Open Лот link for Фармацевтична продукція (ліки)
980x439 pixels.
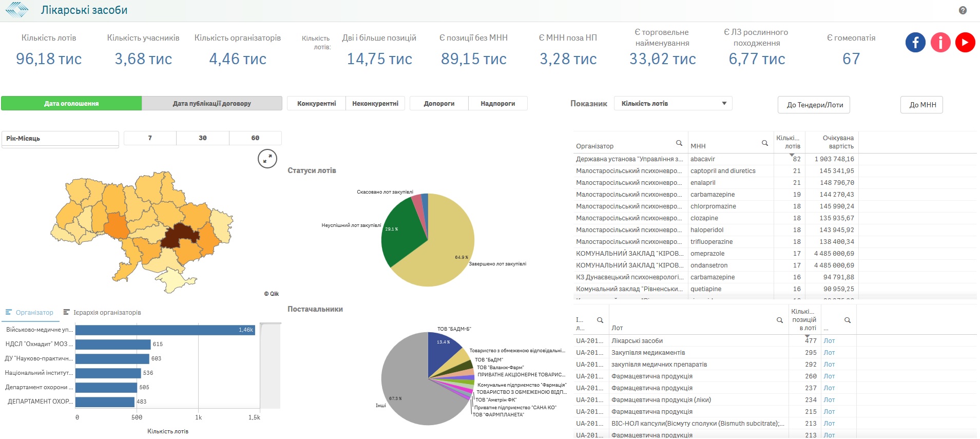(829, 400)
